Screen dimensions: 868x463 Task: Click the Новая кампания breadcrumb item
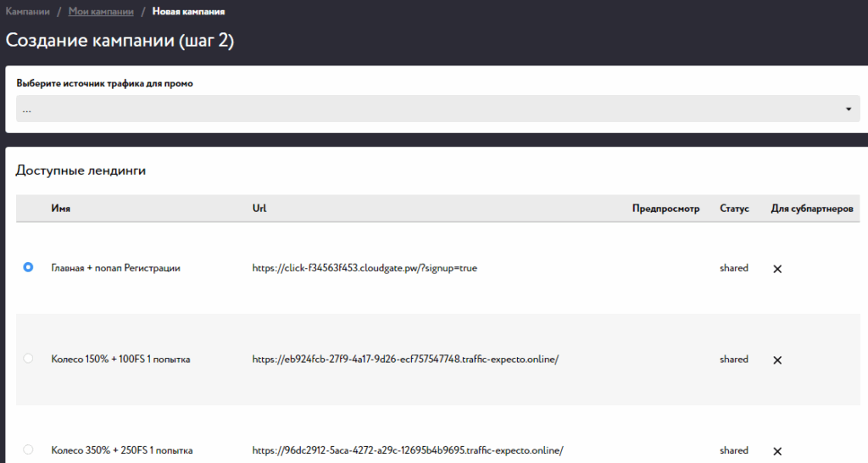tap(188, 12)
